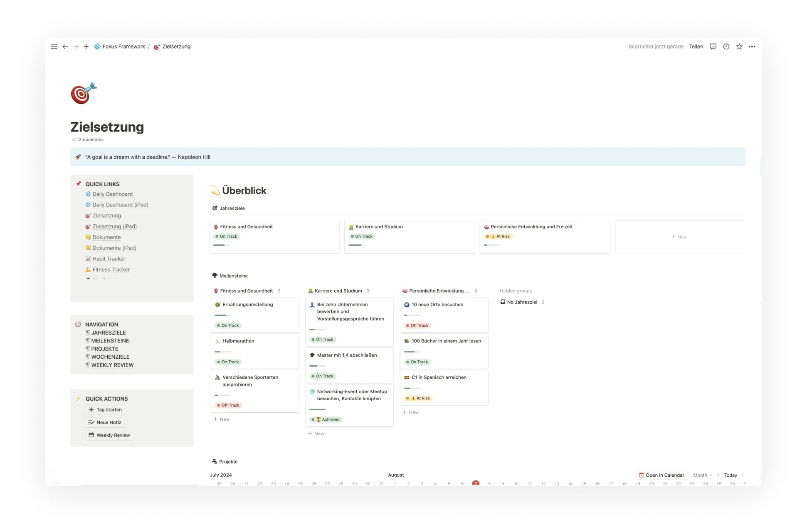Open page history clock icon

pyautogui.click(x=726, y=47)
